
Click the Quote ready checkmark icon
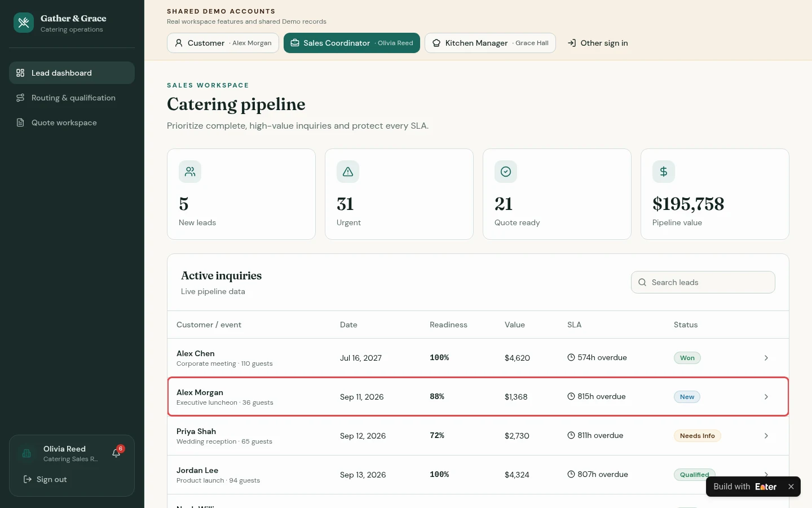pos(506,172)
